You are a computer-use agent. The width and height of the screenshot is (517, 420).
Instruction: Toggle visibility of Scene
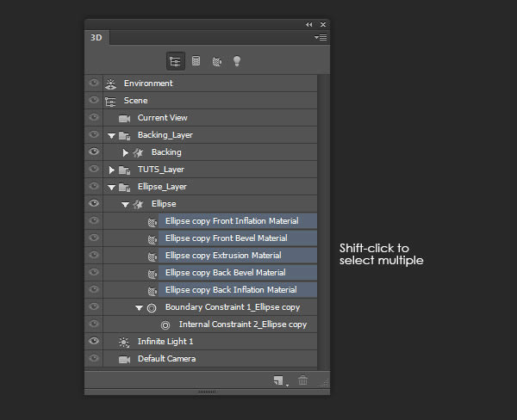[94, 100]
